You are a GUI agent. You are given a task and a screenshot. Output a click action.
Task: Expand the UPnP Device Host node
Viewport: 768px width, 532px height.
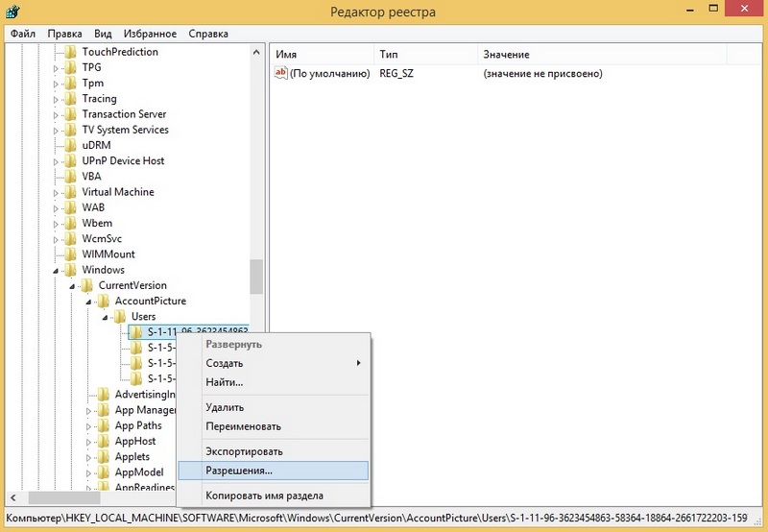pyautogui.click(x=56, y=161)
